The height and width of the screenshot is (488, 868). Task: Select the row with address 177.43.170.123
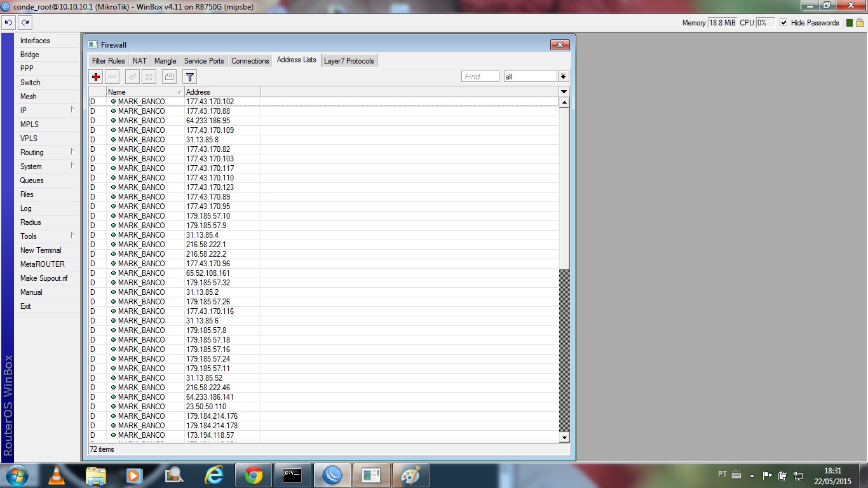(324, 187)
